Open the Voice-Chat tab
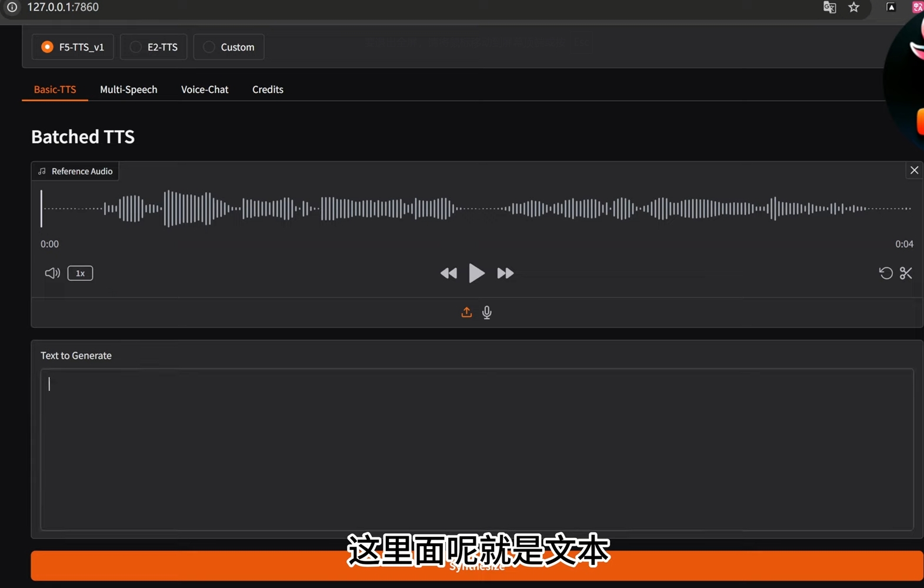This screenshot has width=924, height=588. coord(205,89)
